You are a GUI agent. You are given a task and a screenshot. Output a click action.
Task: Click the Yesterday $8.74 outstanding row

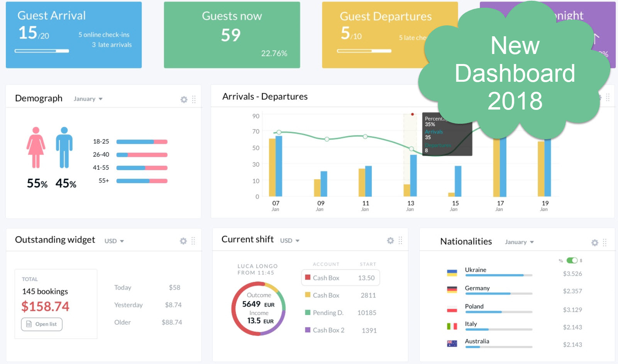[x=148, y=305]
